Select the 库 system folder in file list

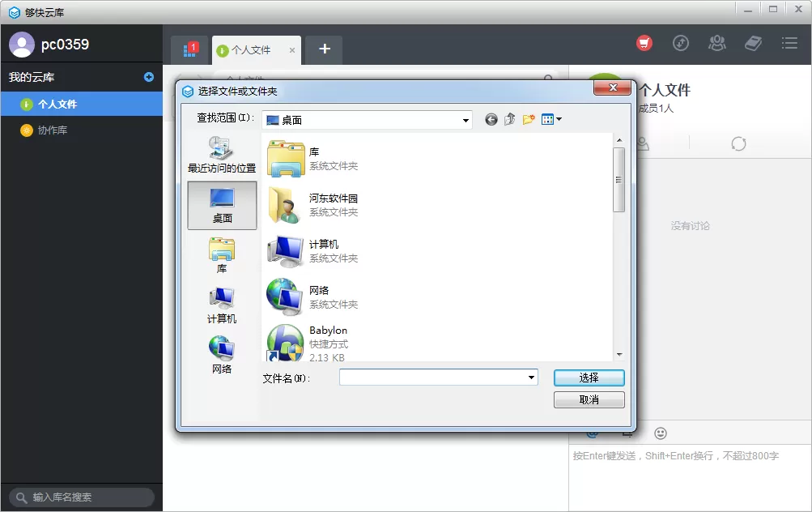coord(313,159)
